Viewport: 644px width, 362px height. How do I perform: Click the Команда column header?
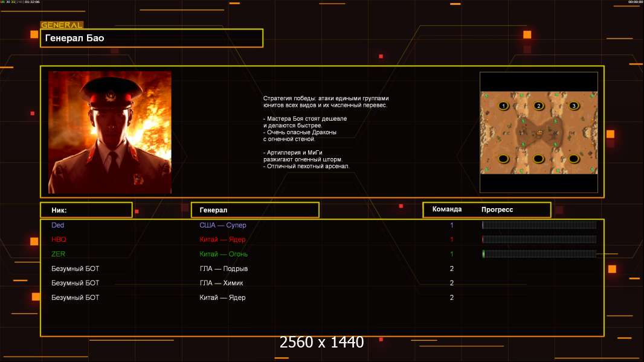pyautogui.click(x=447, y=209)
